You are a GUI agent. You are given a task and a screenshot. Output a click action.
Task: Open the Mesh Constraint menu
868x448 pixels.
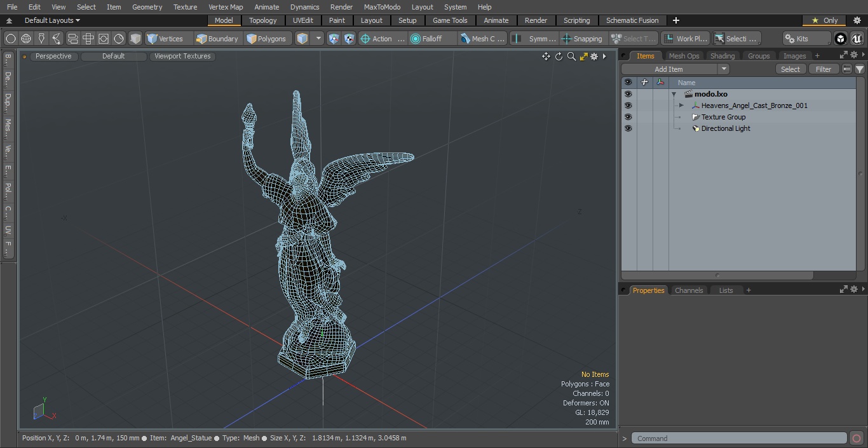click(x=483, y=39)
